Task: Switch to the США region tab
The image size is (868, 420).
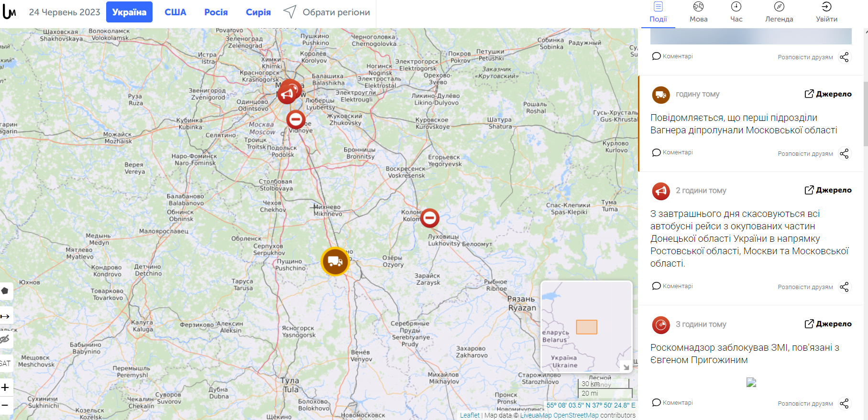Action: (x=176, y=12)
